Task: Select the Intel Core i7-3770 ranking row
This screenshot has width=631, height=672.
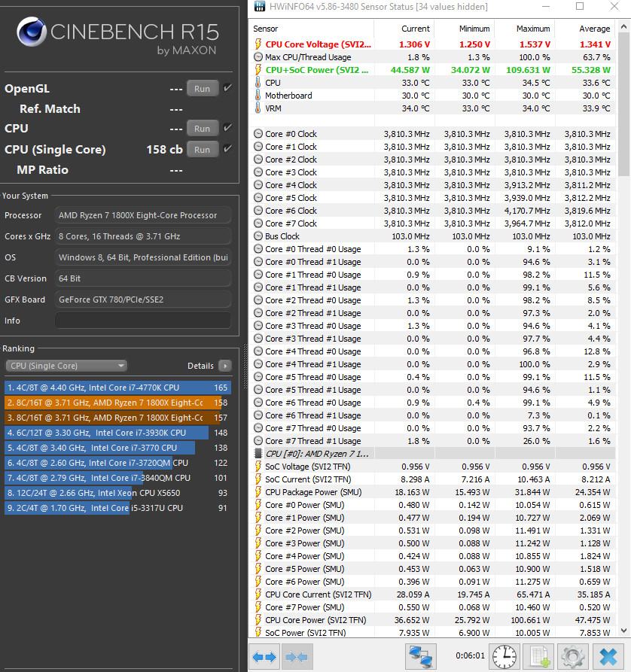Action: coord(118,448)
